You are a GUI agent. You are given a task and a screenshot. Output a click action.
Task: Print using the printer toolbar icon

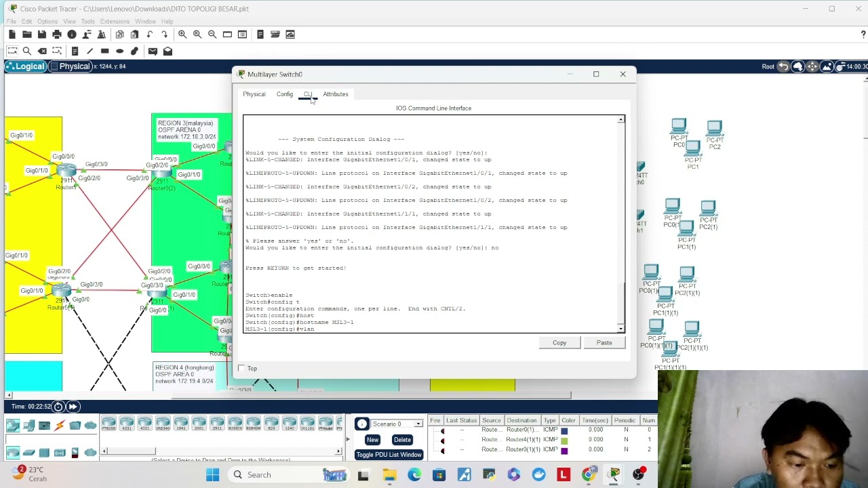57,35
